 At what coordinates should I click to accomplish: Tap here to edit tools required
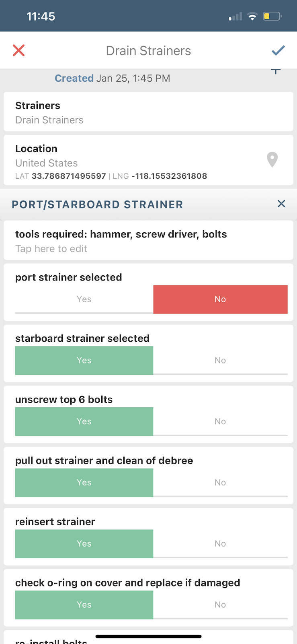(51, 249)
